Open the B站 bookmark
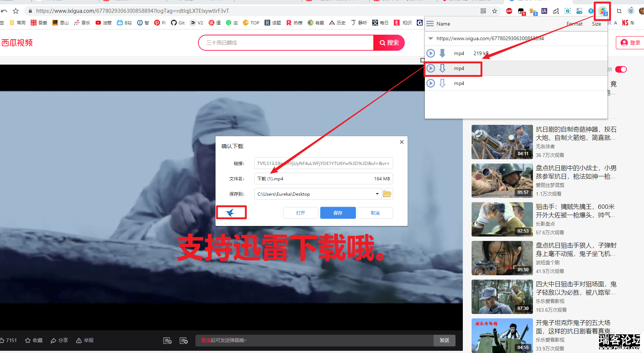Screen dimensions: 644x353 125,23
